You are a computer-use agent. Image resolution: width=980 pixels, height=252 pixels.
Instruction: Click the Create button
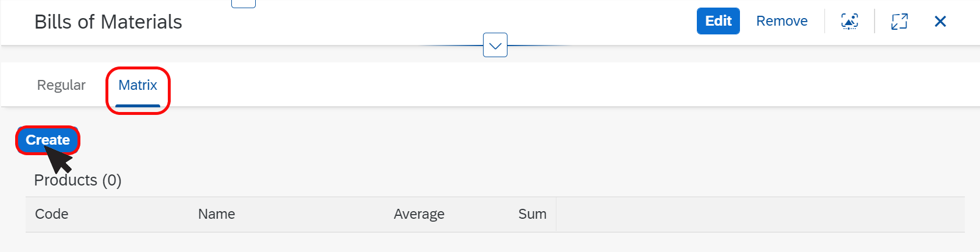click(x=48, y=140)
